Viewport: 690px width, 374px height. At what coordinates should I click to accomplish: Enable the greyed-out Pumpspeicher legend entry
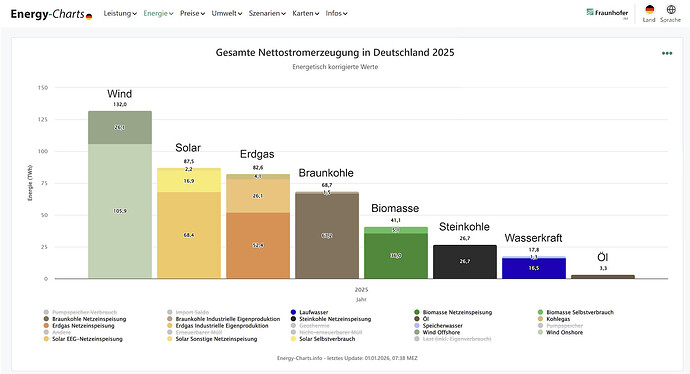560,326
